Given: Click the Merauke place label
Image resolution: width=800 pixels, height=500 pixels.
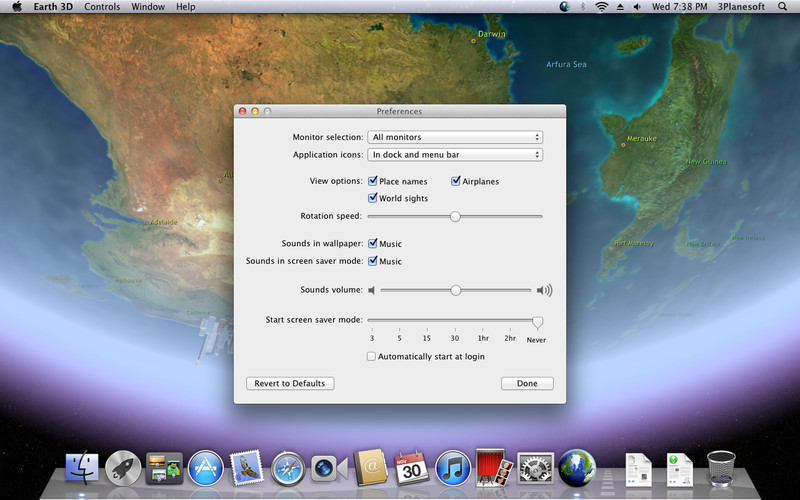Looking at the screenshot, I should [x=641, y=138].
